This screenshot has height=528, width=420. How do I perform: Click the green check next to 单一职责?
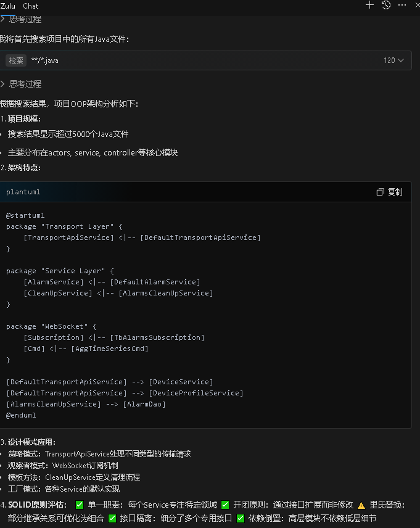(x=80, y=505)
